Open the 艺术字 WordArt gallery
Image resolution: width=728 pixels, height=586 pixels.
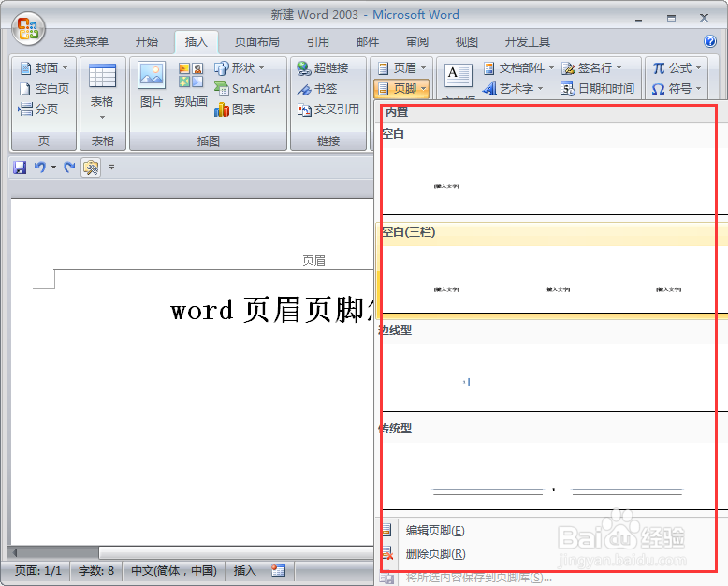(x=512, y=89)
